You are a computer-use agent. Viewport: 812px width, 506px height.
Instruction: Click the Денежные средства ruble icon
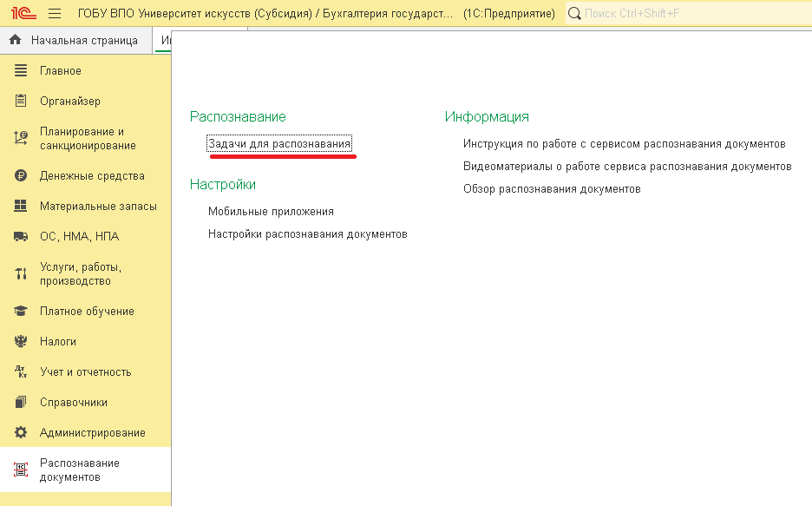click(x=21, y=176)
